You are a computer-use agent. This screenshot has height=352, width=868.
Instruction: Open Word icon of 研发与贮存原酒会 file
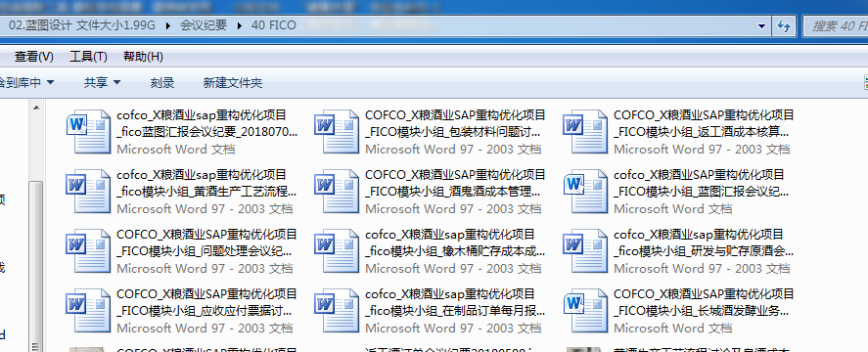tap(585, 250)
